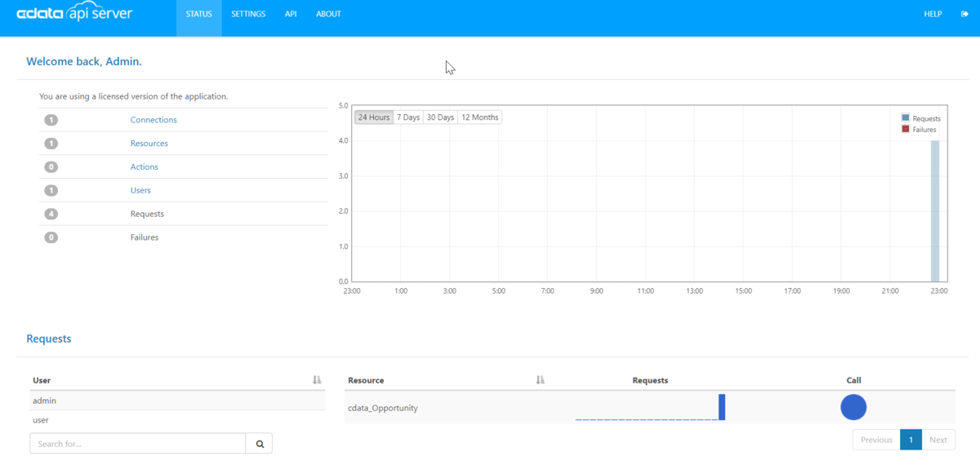Open the ABOUT tab

pyautogui.click(x=328, y=14)
